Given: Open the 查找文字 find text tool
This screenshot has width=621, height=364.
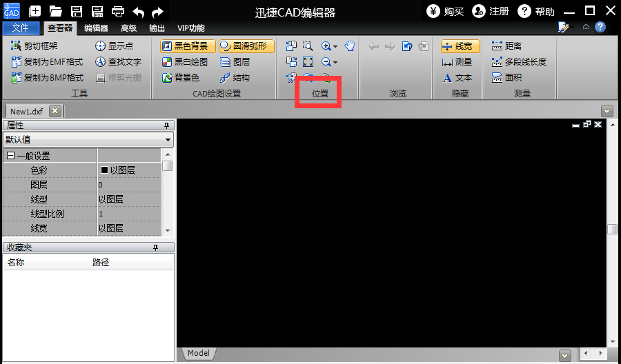Looking at the screenshot, I should pyautogui.click(x=118, y=62).
